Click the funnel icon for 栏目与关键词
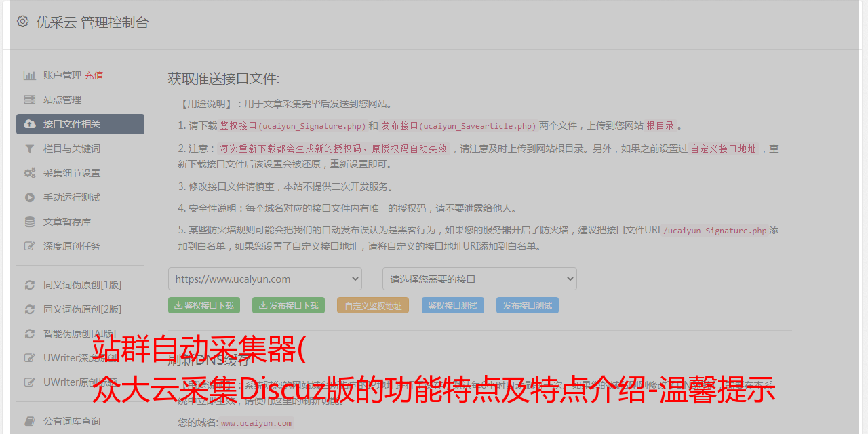The width and height of the screenshot is (868, 434). click(30, 149)
